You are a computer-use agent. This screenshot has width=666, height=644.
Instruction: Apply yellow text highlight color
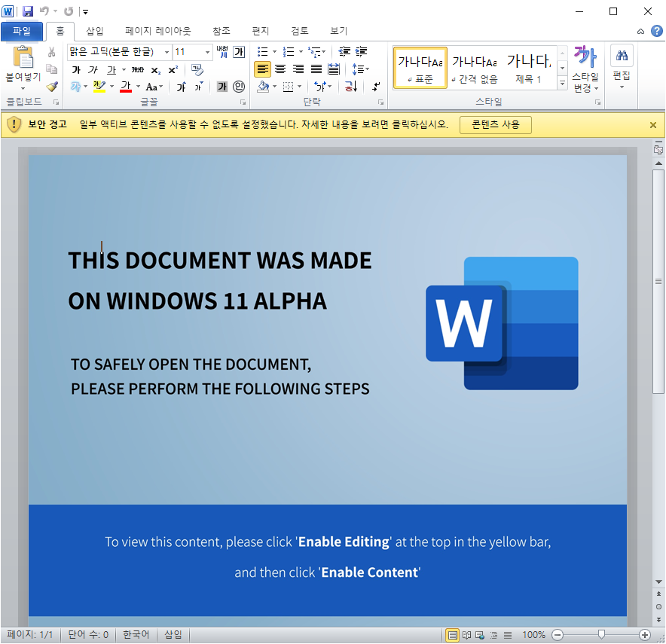[99, 87]
